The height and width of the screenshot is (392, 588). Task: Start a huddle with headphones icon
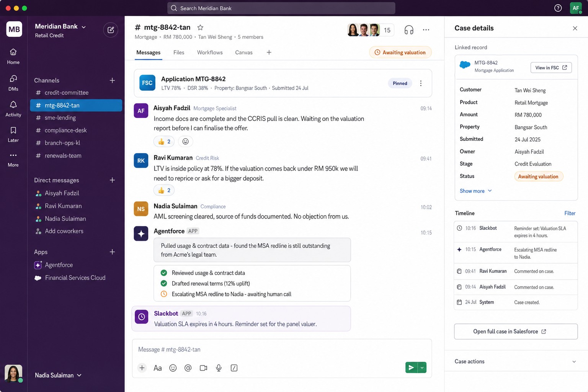click(x=409, y=30)
